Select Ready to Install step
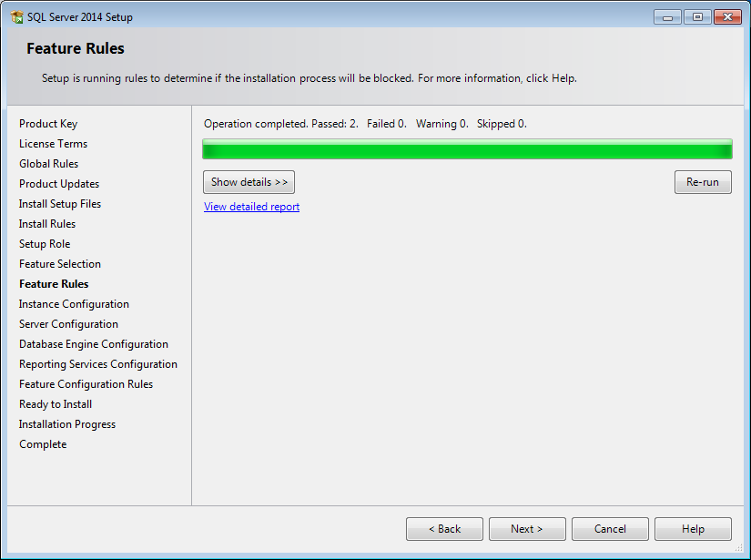Screen dimensions: 751x560 (x=56, y=404)
